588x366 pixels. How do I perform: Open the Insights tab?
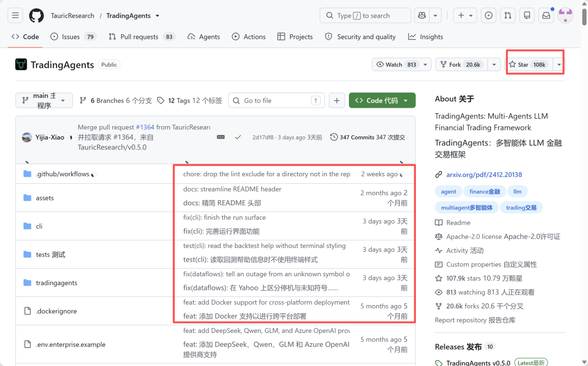(x=426, y=37)
